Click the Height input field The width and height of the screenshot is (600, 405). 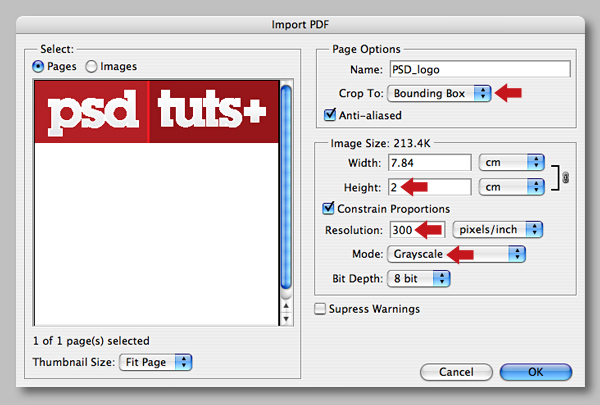coord(429,187)
